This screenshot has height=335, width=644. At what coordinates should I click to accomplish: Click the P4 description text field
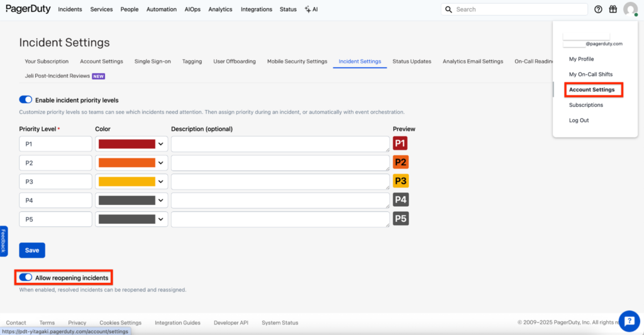(280, 200)
